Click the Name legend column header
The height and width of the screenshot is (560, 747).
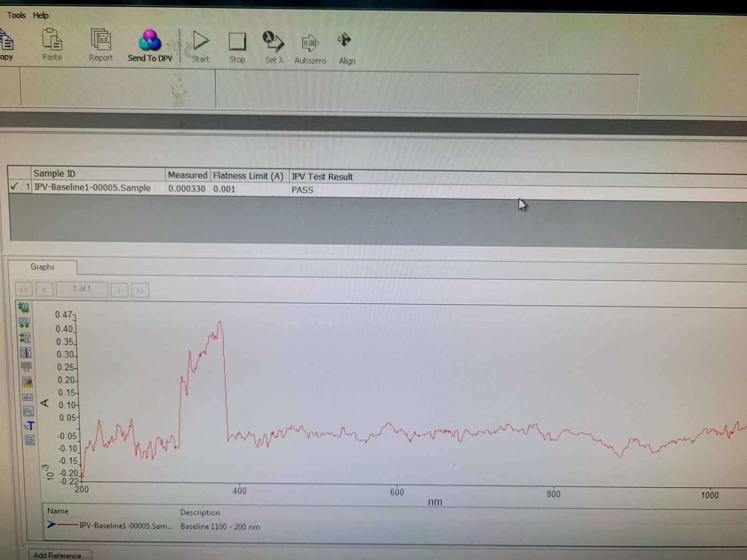[x=58, y=511]
